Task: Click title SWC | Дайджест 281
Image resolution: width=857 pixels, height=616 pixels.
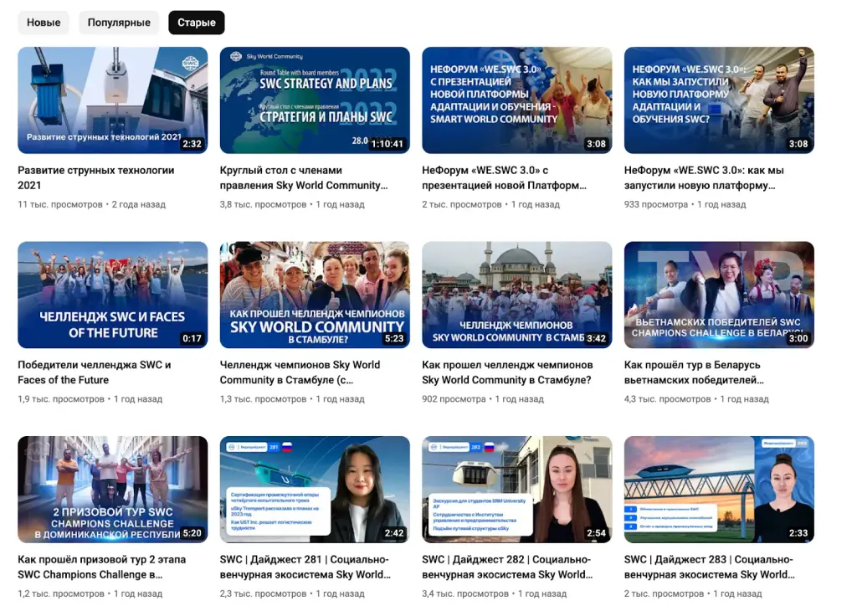Action: click(x=305, y=567)
